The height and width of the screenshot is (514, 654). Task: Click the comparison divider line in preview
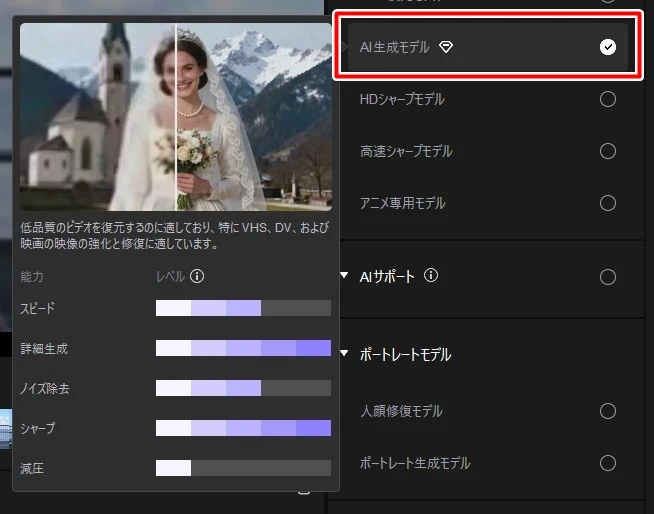pos(176,117)
